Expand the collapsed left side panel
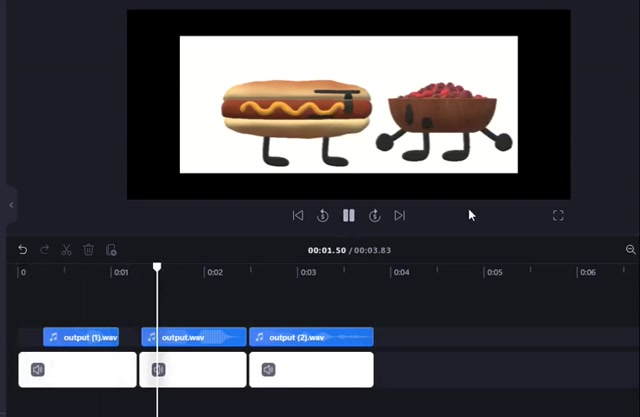Viewport: 640px width, 417px height. (11, 205)
